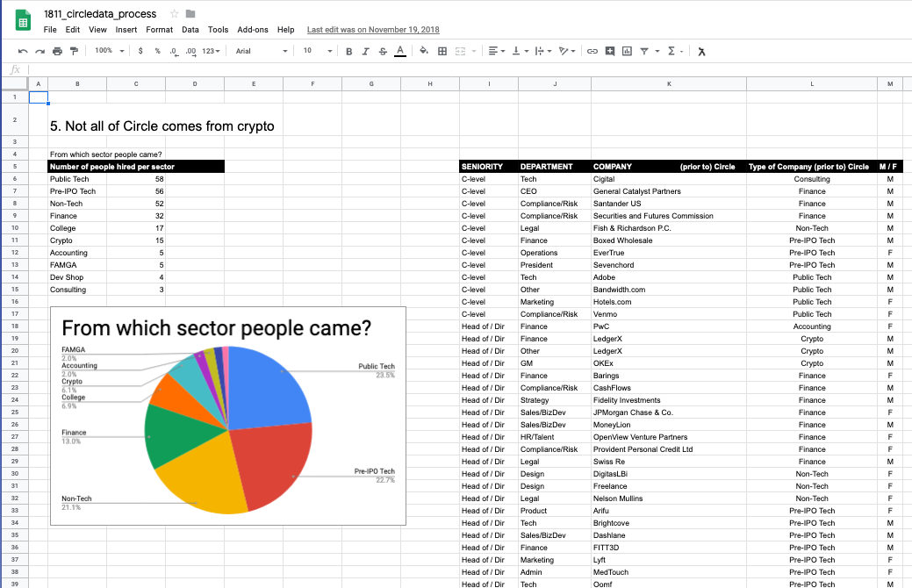Open the Format menu
The image size is (912, 588).
(x=160, y=30)
